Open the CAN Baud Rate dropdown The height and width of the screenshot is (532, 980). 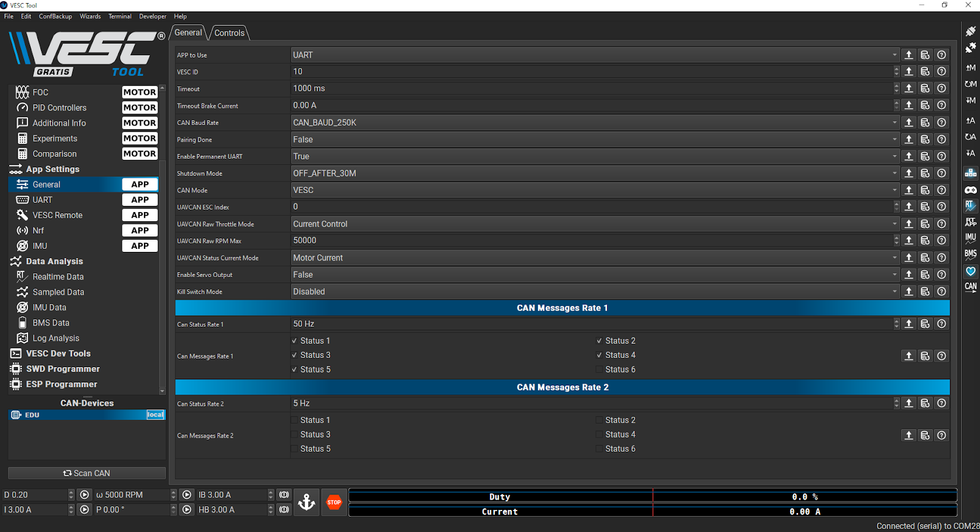(595, 123)
